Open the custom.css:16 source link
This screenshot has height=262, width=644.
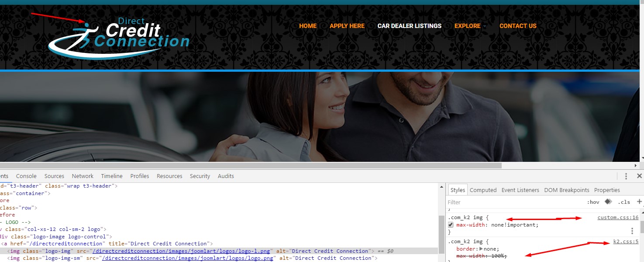pyautogui.click(x=618, y=217)
